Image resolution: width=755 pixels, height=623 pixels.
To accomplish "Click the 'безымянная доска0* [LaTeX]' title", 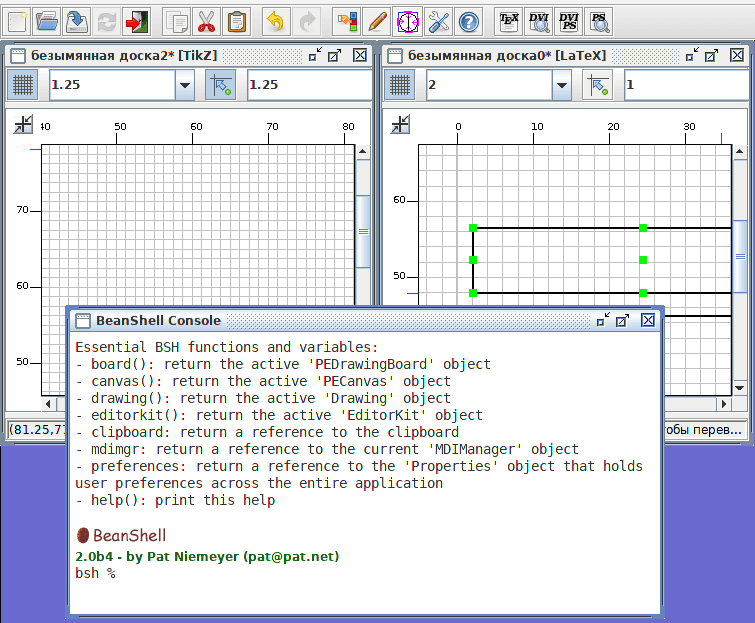I will [507, 56].
